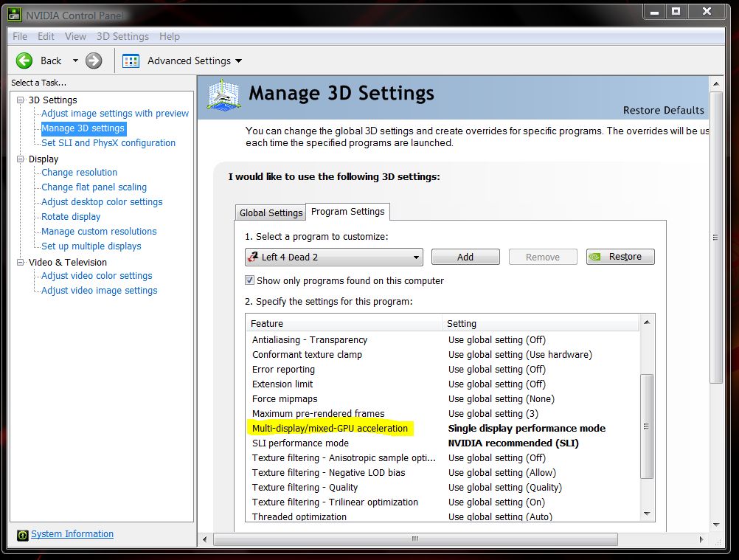Click the Manage 3D Settings header icon

(223, 95)
